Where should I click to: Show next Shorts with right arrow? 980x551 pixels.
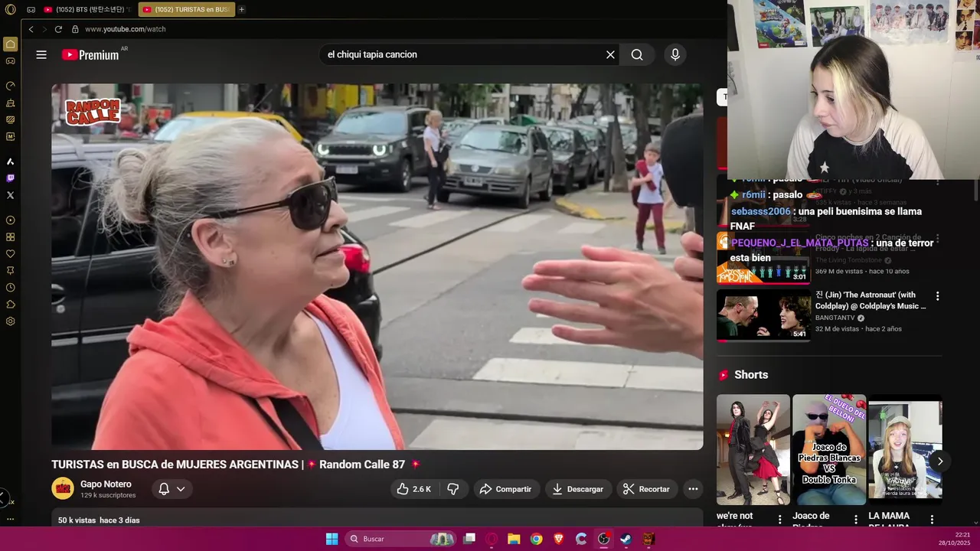939,461
